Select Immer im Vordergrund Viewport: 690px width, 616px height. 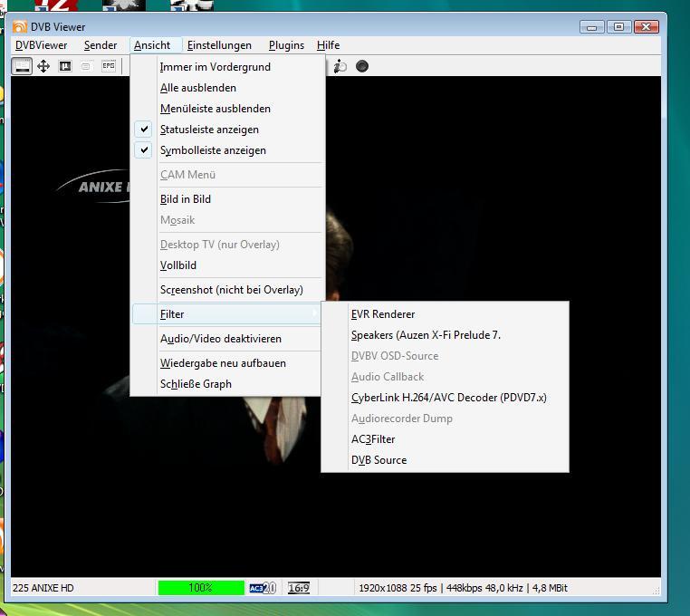[x=225, y=67]
